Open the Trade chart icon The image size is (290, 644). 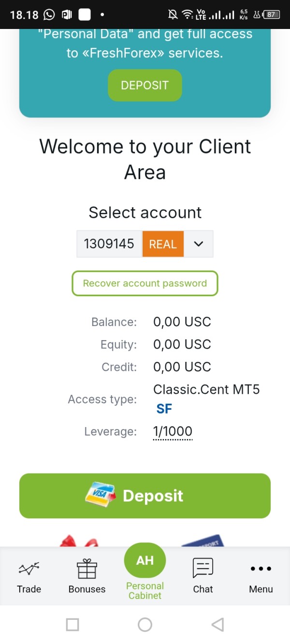click(29, 569)
